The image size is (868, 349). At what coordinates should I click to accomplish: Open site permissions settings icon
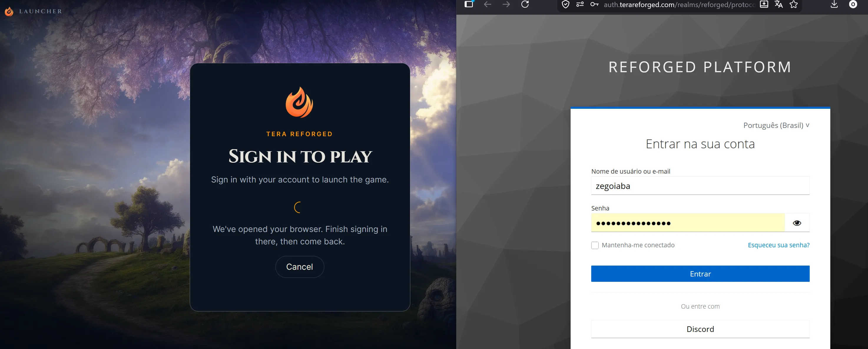click(580, 4)
